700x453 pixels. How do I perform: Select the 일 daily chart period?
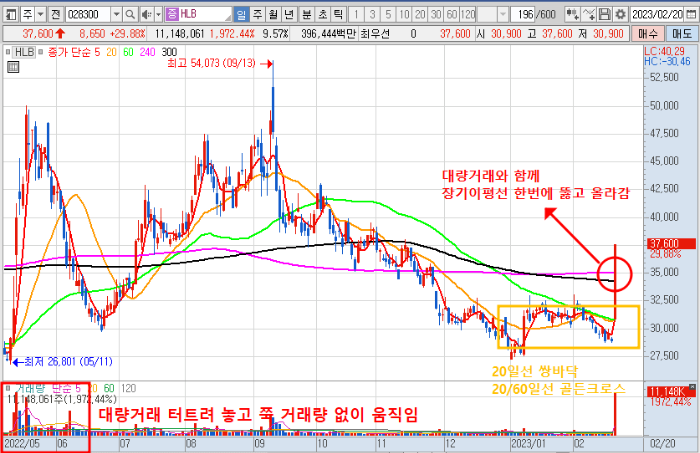click(x=241, y=15)
